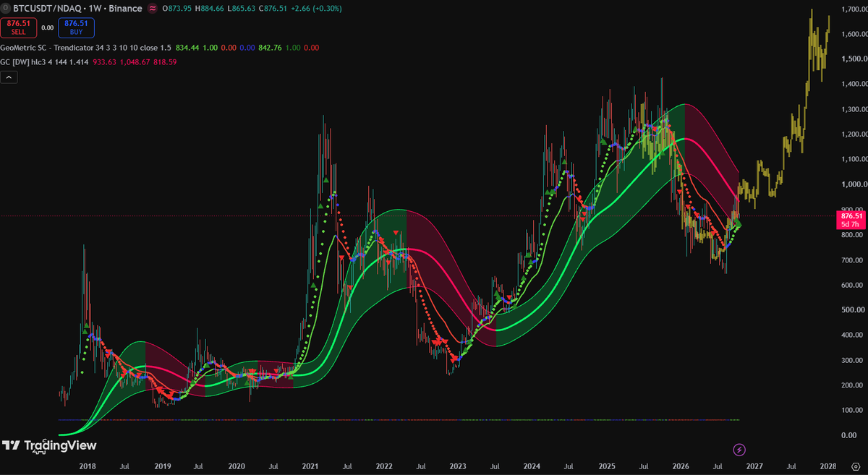The image size is (868, 475).
Task: Click the 100.00 price scale label
Action: click(x=851, y=410)
